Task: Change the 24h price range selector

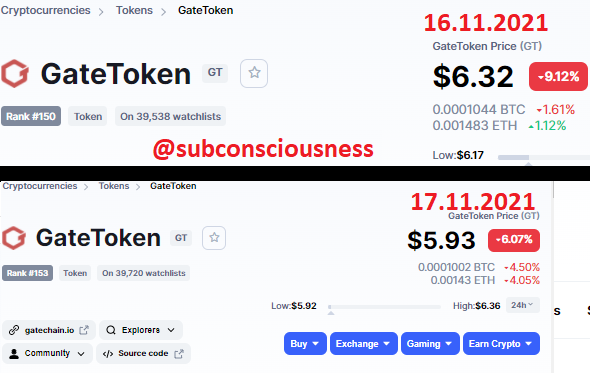Action: pos(523,305)
